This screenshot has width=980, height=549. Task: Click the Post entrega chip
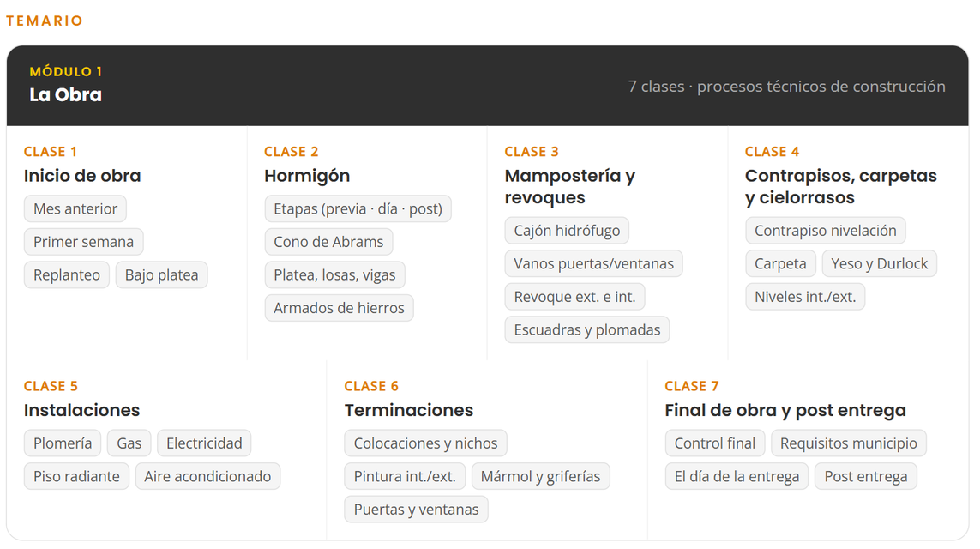866,476
